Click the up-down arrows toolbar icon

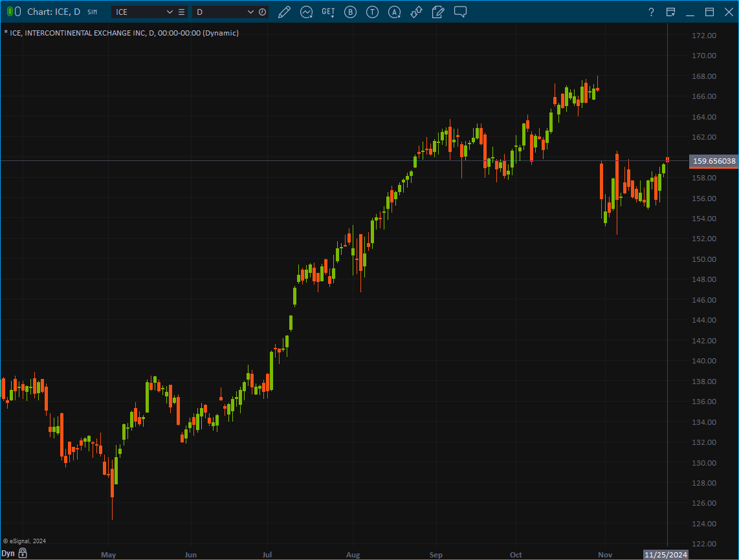coord(416,12)
